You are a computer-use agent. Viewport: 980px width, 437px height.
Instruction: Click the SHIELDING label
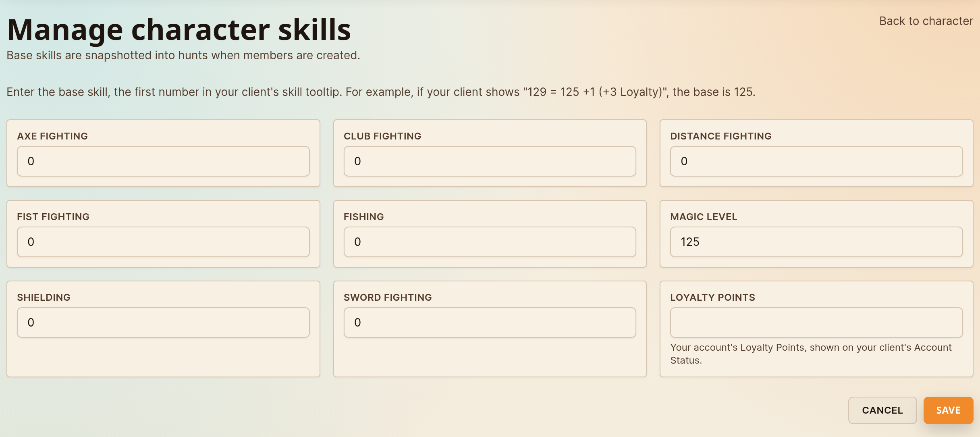[x=44, y=298]
